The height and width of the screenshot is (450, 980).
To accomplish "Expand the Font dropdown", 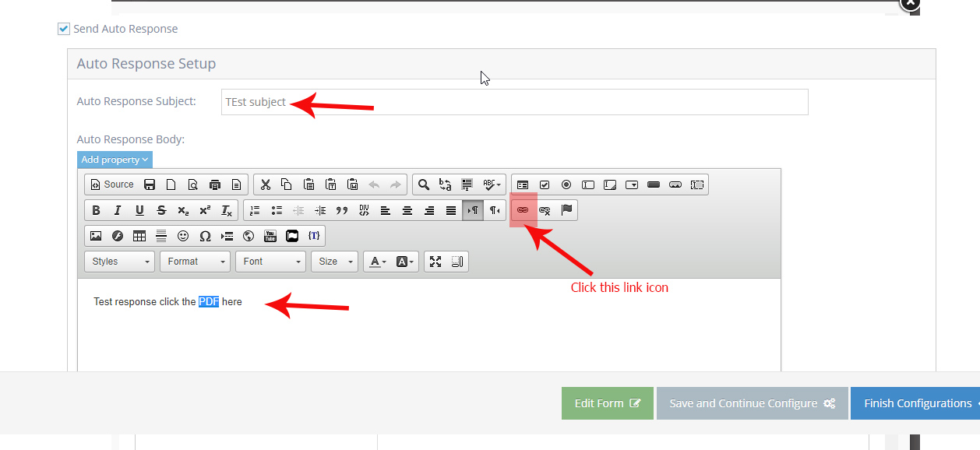I will pos(271,262).
